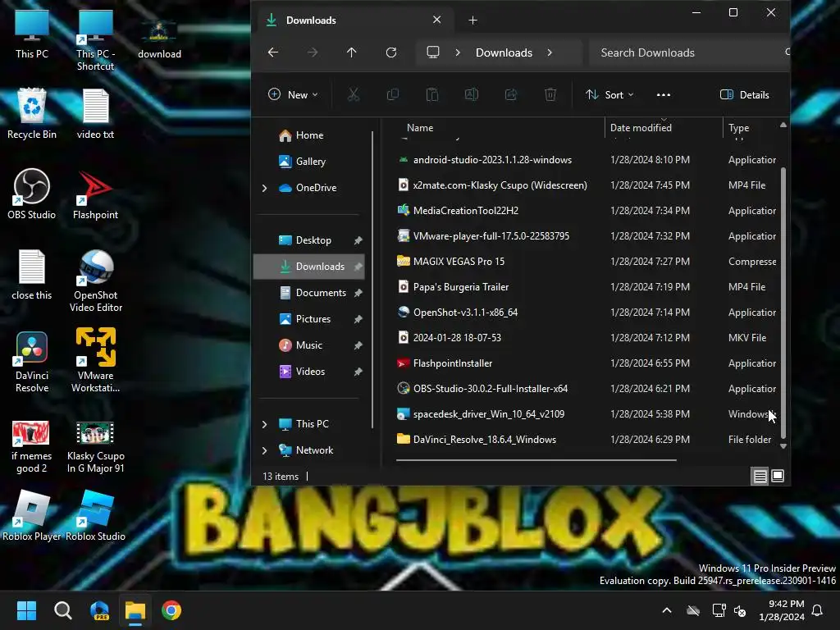The image size is (840, 630).
Task: Click the Share icon in toolbar
Action: tap(511, 95)
